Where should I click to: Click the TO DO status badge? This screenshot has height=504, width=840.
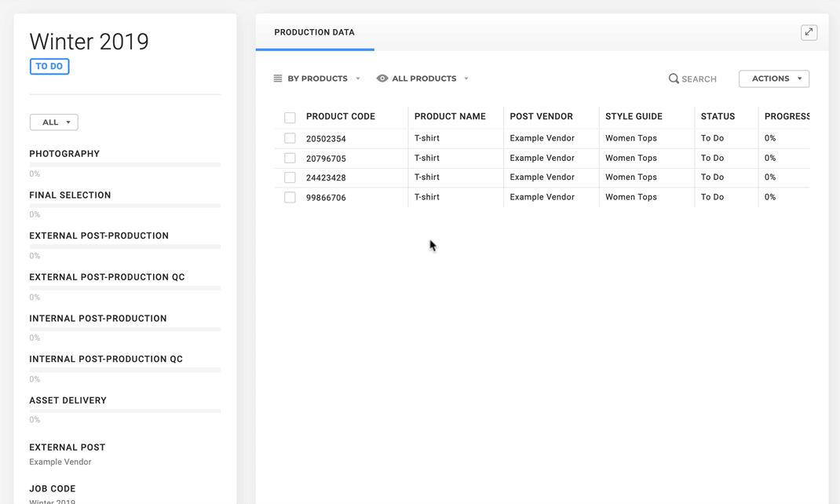49,67
